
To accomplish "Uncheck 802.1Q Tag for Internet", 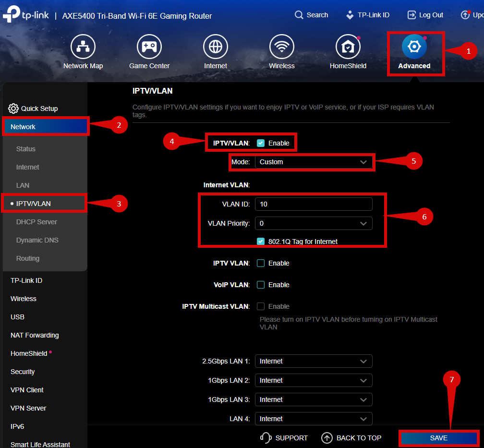I will coord(261,242).
